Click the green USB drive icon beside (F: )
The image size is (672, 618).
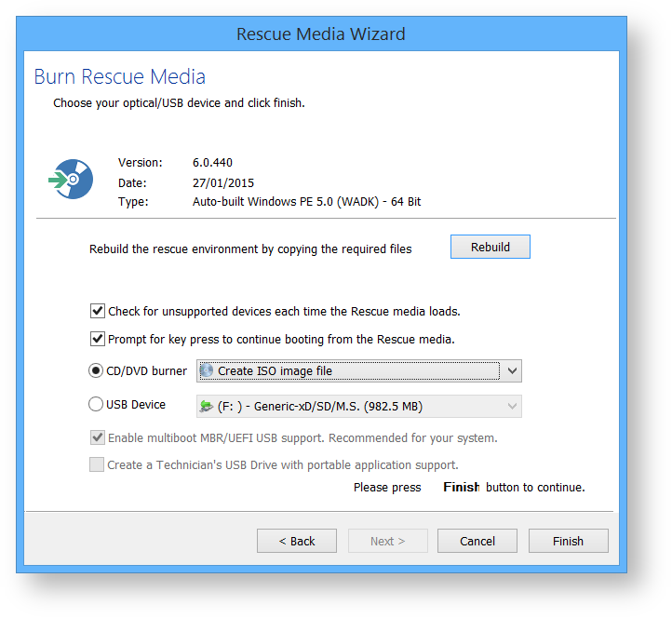(207, 406)
